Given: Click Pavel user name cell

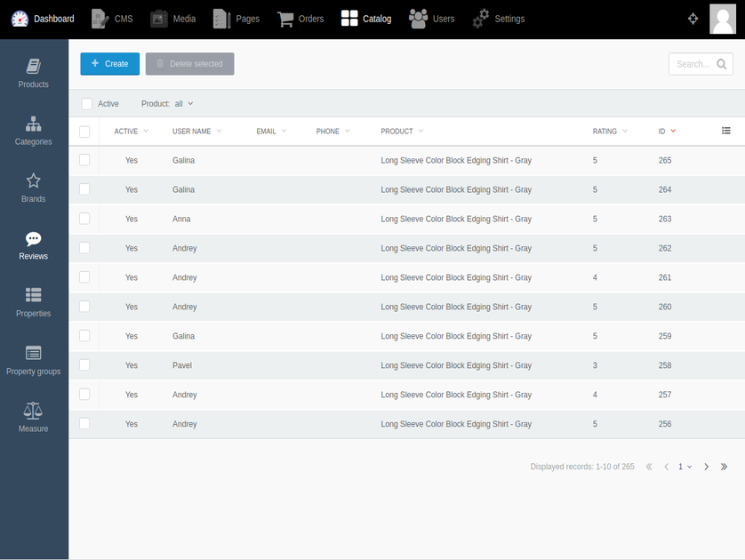Looking at the screenshot, I should 182,365.
